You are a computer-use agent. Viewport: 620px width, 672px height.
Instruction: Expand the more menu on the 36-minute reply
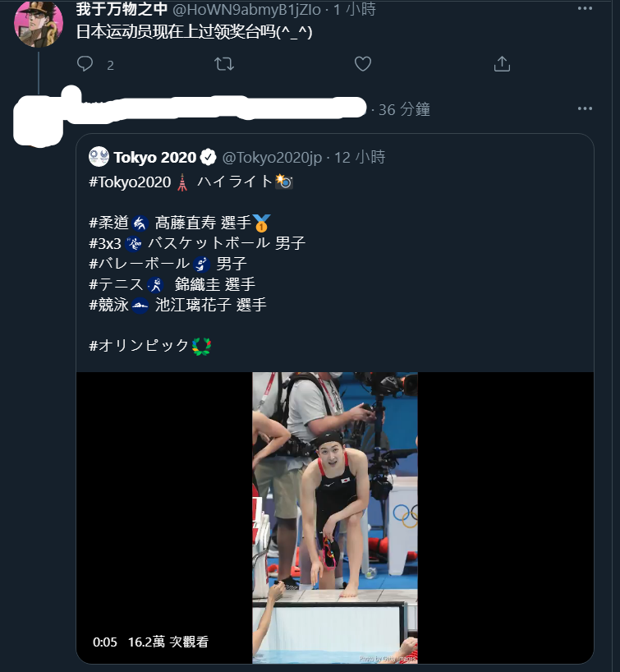point(585,109)
